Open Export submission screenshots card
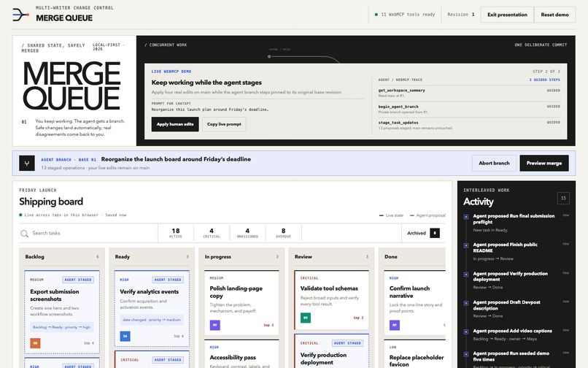588x368 pixels. (62, 312)
